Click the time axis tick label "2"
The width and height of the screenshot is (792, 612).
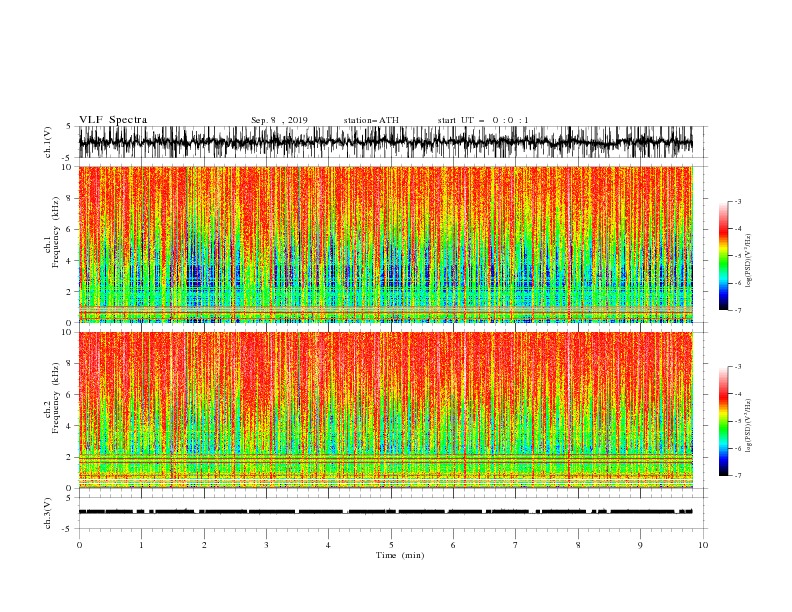pyautogui.click(x=204, y=545)
